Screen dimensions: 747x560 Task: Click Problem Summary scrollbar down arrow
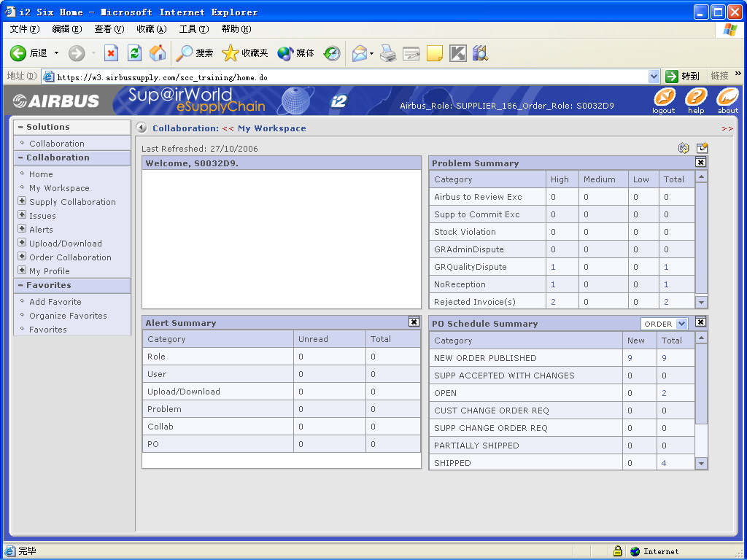click(x=701, y=302)
